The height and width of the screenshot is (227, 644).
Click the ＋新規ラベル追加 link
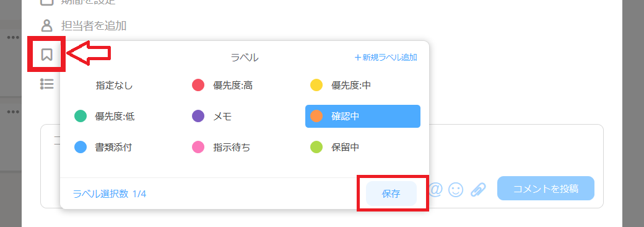[386, 58]
